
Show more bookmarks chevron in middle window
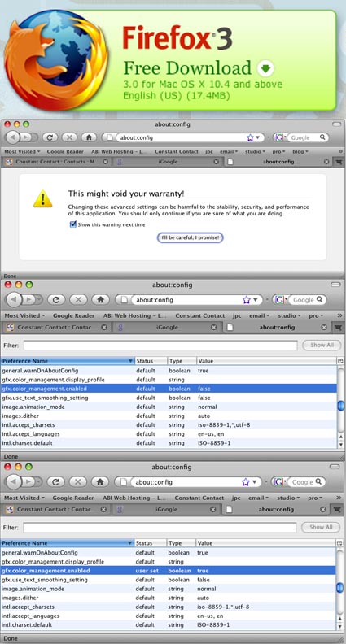(x=339, y=315)
